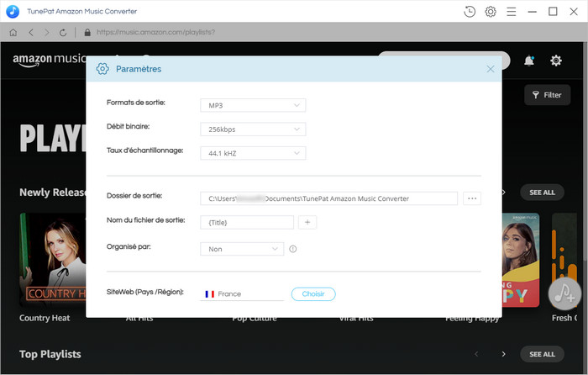Open the Formats de sortie MP3 dropdown

253,105
